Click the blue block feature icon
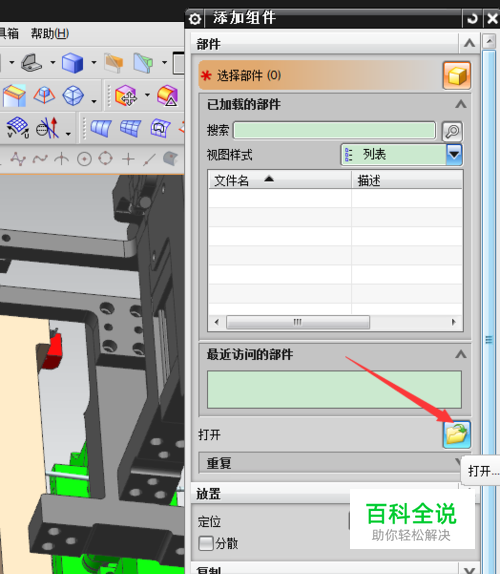This screenshot has width=500, height=574. [72, 63]
